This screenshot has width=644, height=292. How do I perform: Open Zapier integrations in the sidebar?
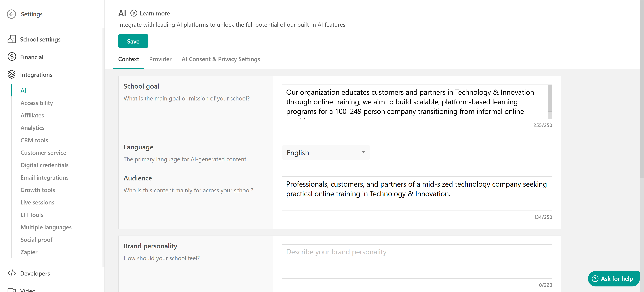point(29,252)
